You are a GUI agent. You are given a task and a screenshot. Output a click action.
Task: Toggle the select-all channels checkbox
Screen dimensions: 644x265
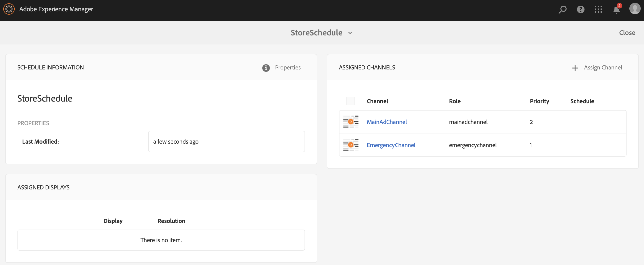click(x=351, y=101)
